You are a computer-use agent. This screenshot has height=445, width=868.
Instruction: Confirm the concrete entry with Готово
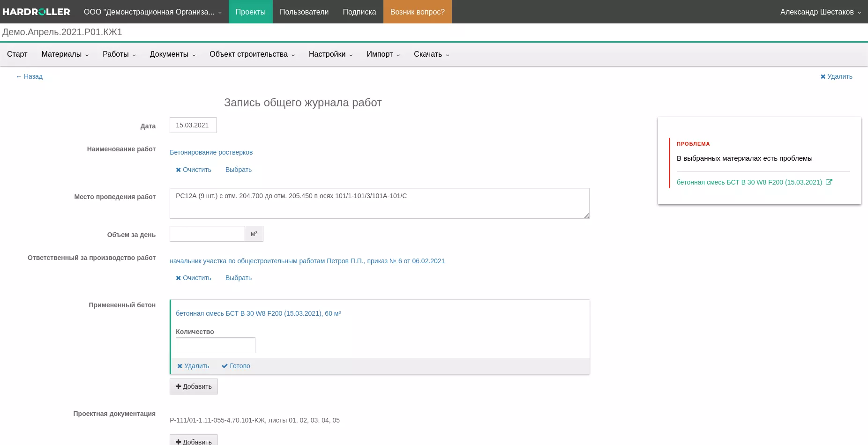coord(236,366)
